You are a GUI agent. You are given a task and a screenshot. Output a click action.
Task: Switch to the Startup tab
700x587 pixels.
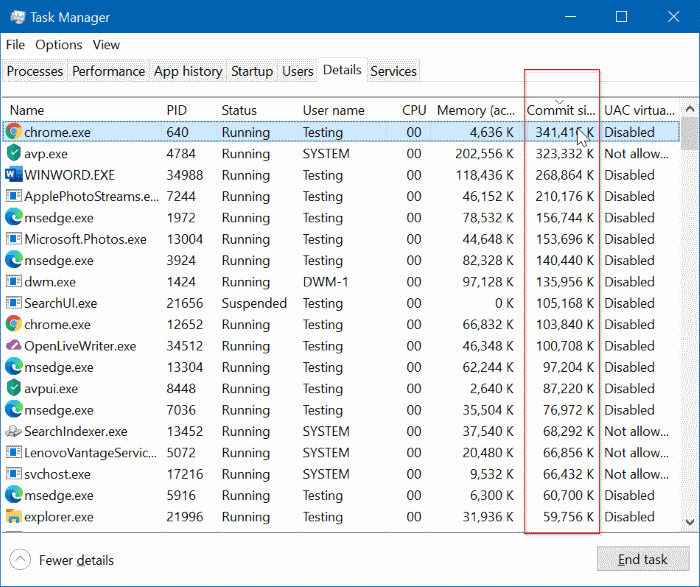click(x=252, y=71)
